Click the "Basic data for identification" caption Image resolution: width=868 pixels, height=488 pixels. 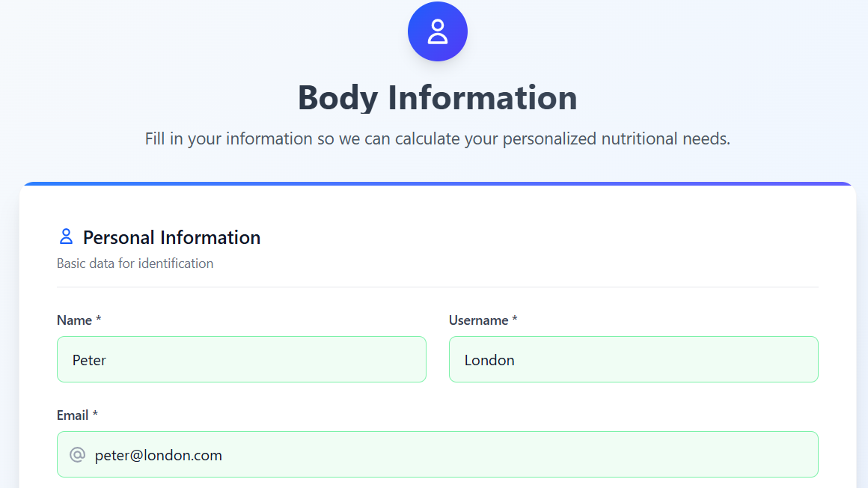135,263
